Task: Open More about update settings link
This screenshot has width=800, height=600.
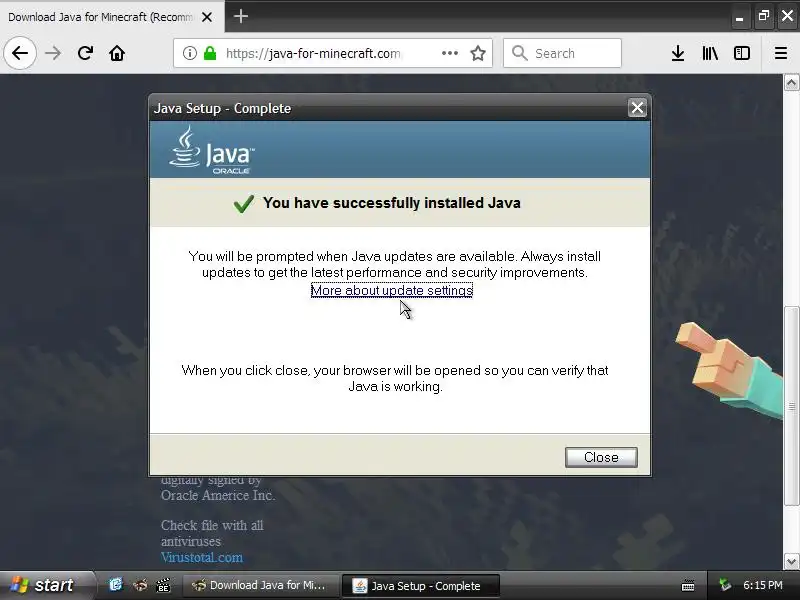Action: [392, 290]
